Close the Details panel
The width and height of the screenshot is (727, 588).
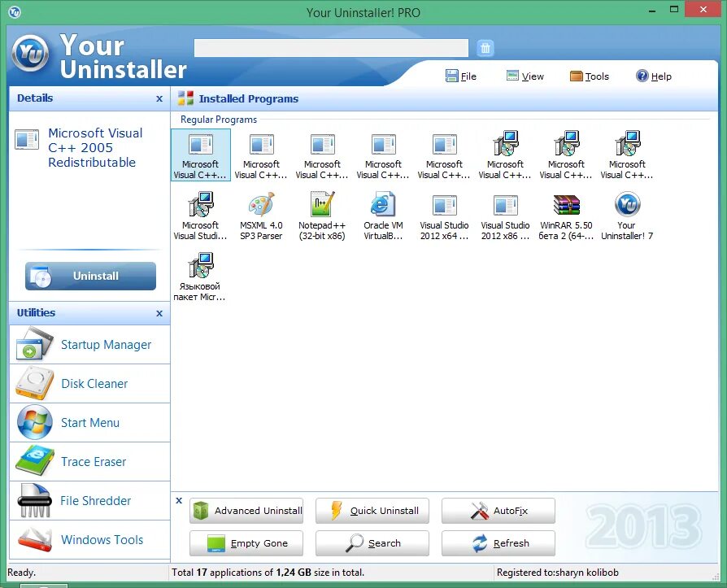[159, 98]
